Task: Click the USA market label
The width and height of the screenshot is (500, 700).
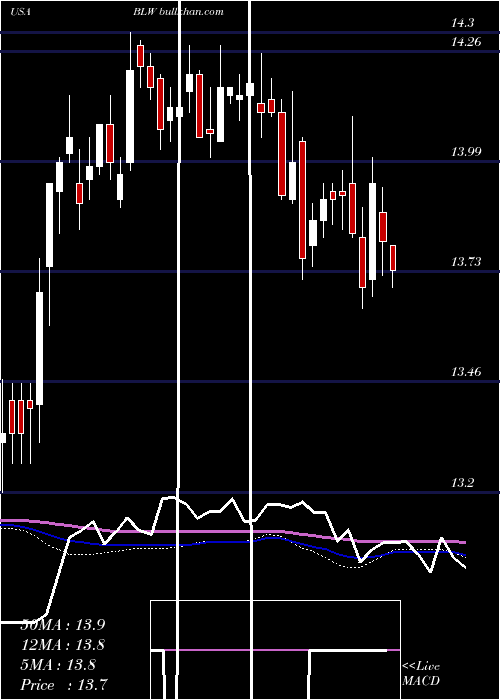Action: (20, 12)
